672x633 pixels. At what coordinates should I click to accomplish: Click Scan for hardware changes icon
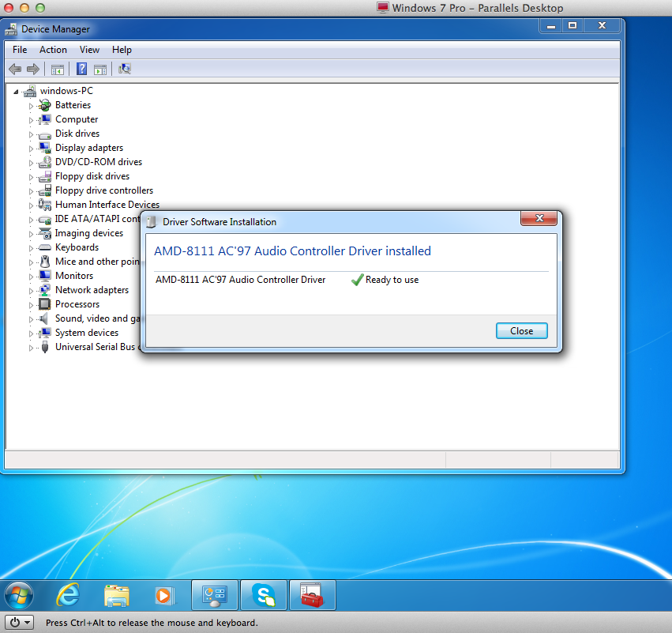click(125, 69)
